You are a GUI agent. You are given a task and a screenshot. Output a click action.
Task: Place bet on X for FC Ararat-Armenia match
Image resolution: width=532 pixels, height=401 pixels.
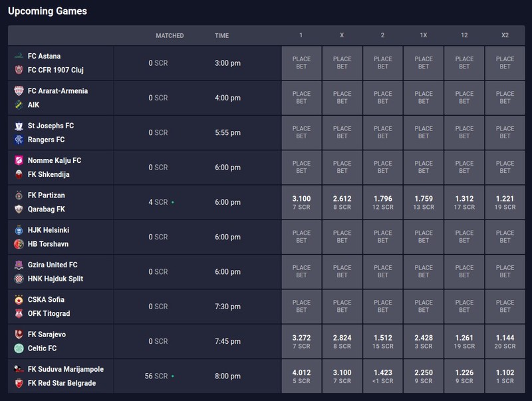tap(342, 98)
